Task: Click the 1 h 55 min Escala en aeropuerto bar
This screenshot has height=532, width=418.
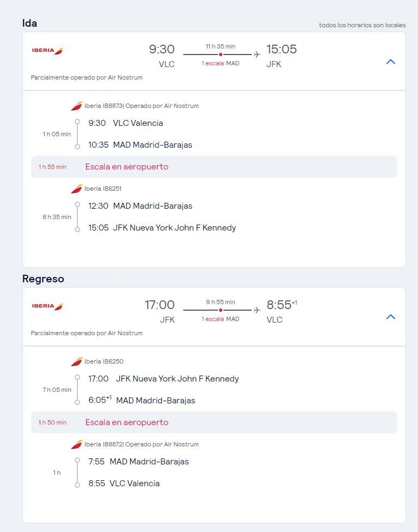Action: [214, 167]
